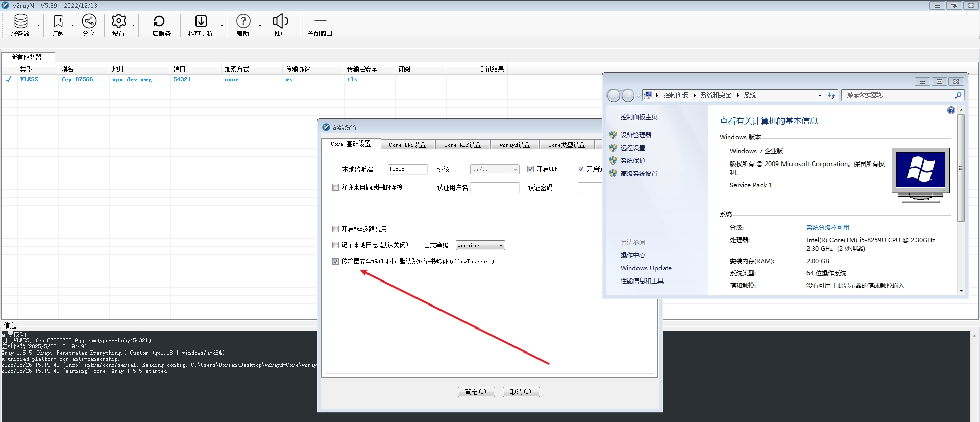Go forward in the Control Panel window
The height and width of the screenshot is (422, 980).
click(x=628, y=96)
